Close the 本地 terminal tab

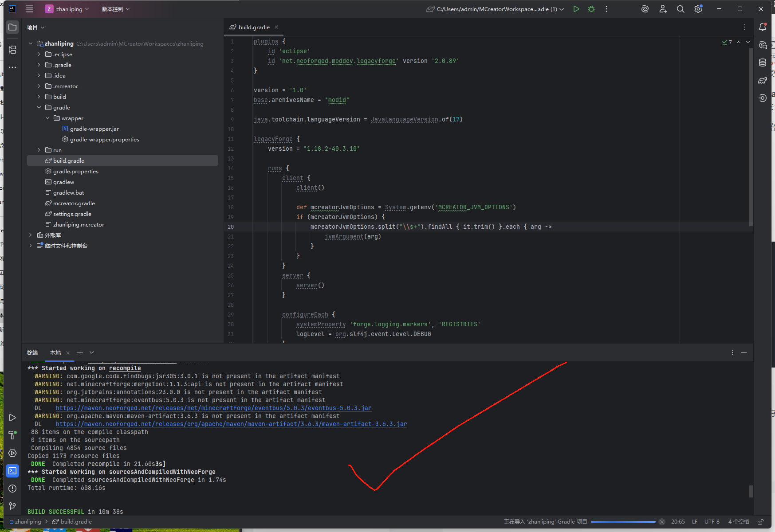(68, 353)
